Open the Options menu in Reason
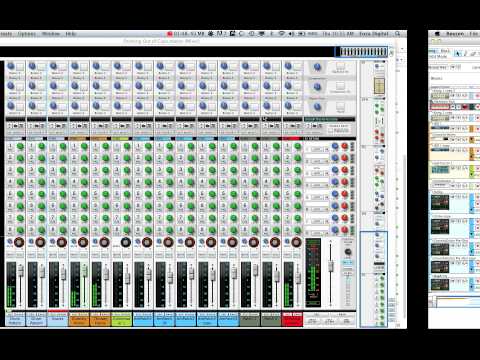Image resolution: width=480 pixels, height=360 pixels. tap(26, 34)
